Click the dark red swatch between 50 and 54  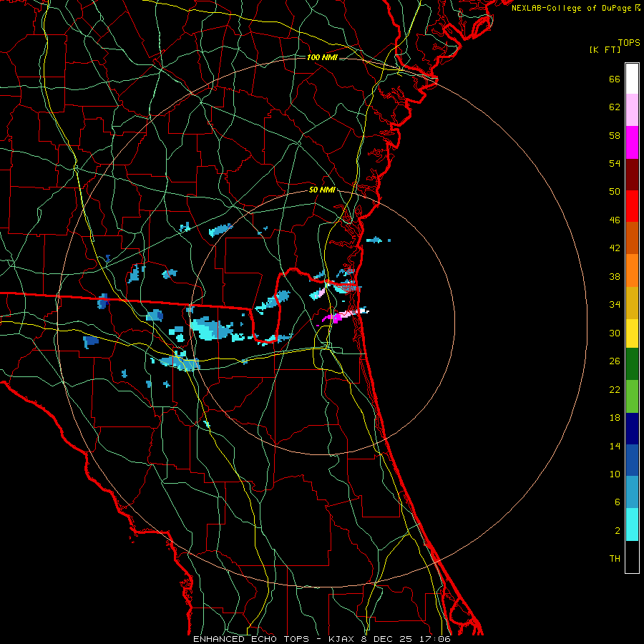[x=632, y=174]
